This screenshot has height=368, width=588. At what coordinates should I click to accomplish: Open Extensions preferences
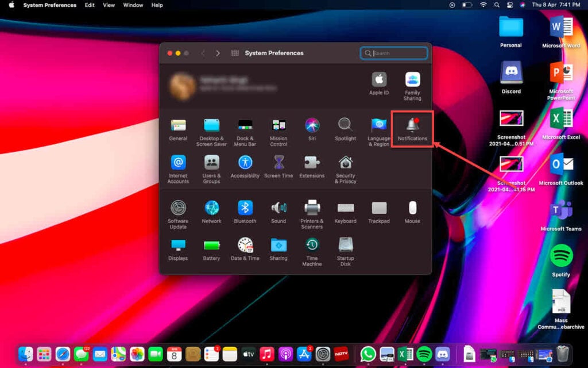click(x=312, y=167)
